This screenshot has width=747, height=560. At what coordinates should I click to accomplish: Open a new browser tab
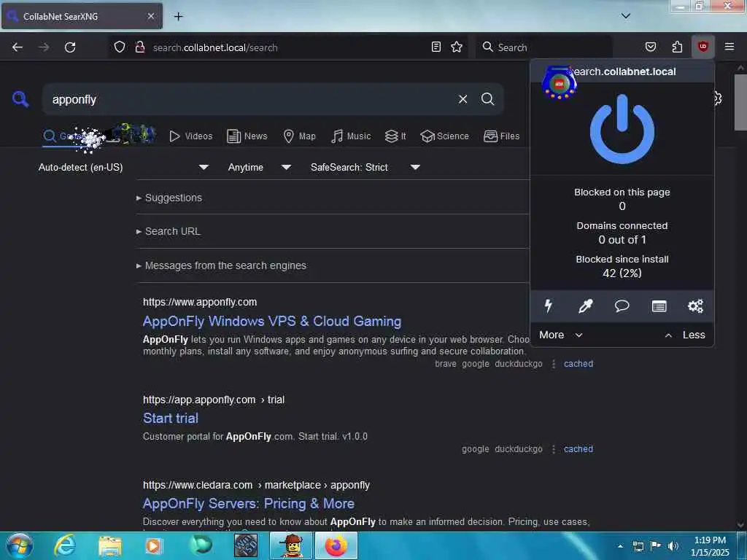point(178,16)
